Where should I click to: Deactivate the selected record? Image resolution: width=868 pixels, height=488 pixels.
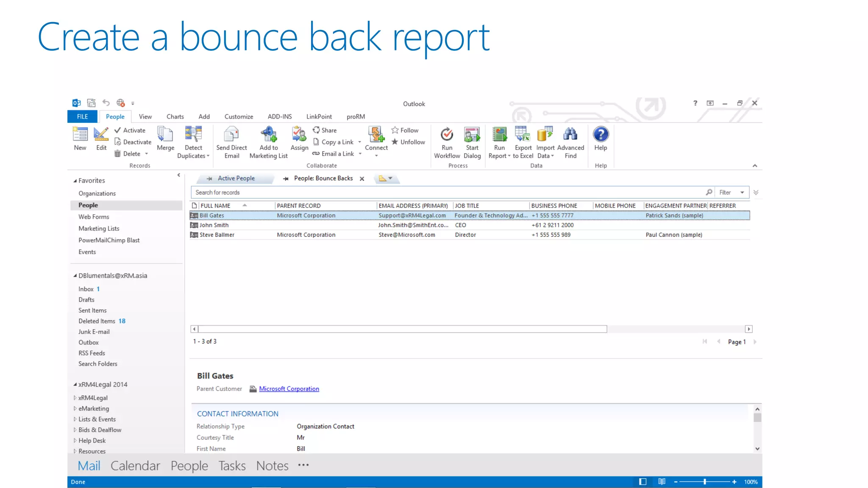point(133,142)
